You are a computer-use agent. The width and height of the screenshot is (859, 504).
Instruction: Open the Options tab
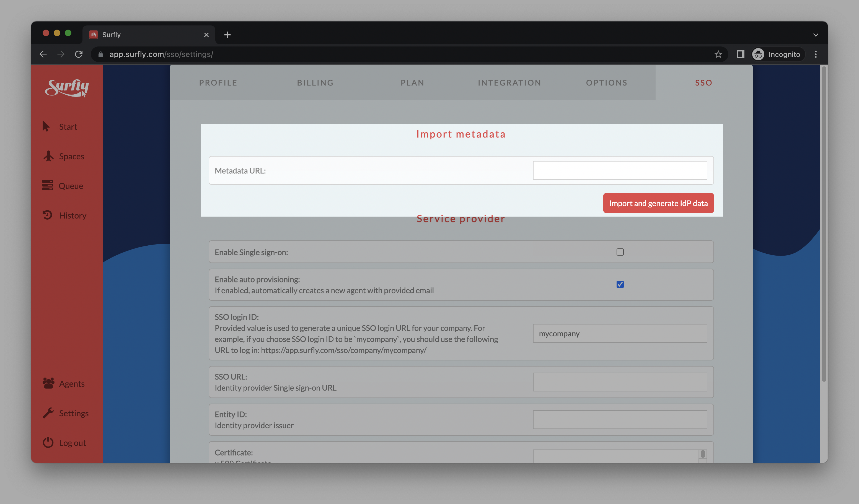coord(606,83)
